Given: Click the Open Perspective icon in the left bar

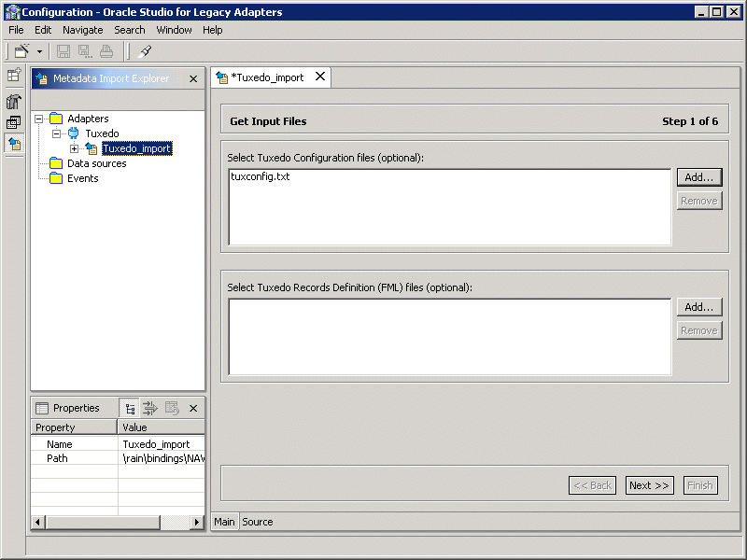Looking at the screenshot, I should 14,75.
